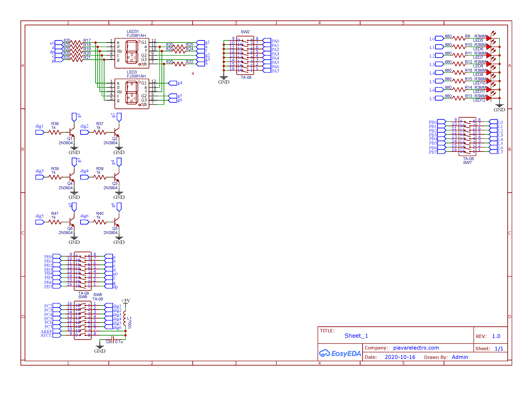The height and width of the screenshot is (411, 532).
Task: Click the e0 port left of R17
Action: [x=59, y=42]
